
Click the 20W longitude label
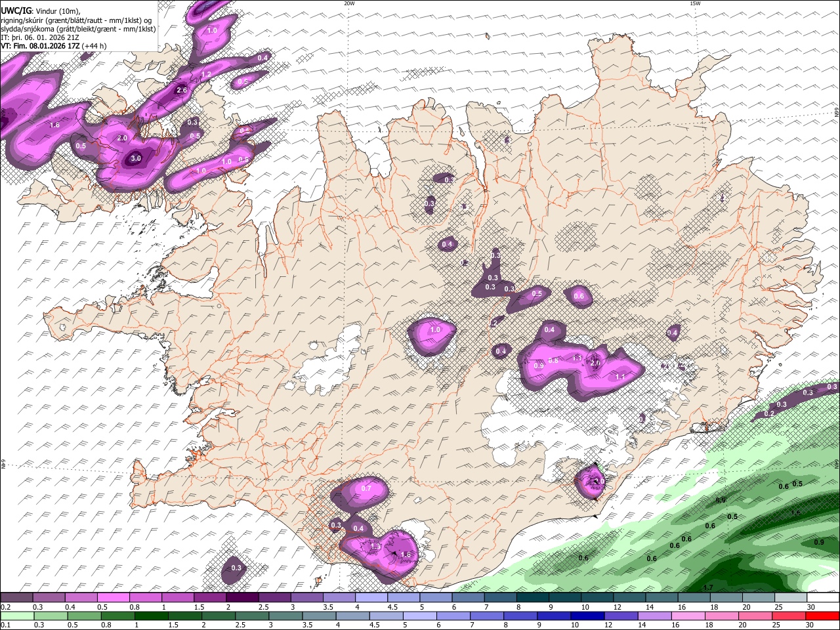(349, 3)
